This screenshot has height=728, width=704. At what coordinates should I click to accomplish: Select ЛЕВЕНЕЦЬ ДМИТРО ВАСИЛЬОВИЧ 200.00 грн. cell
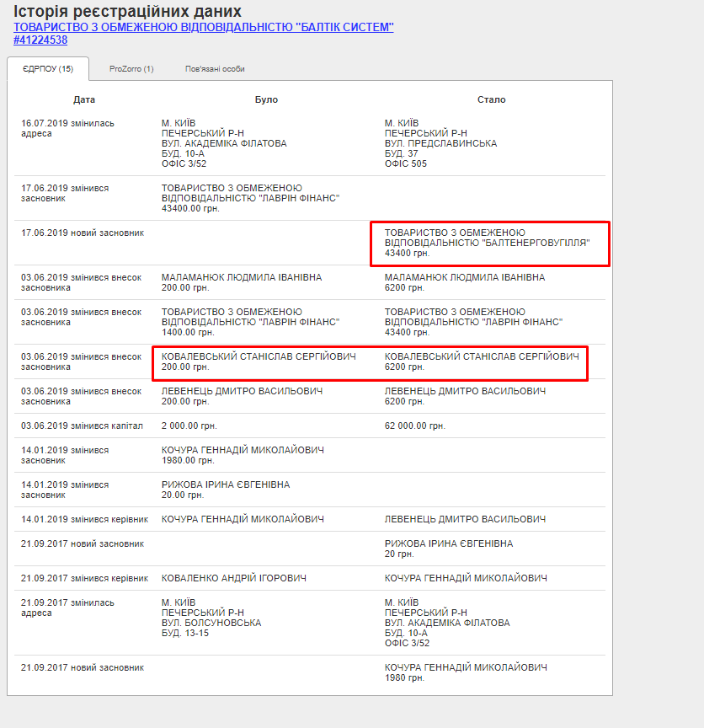[243, 396]
